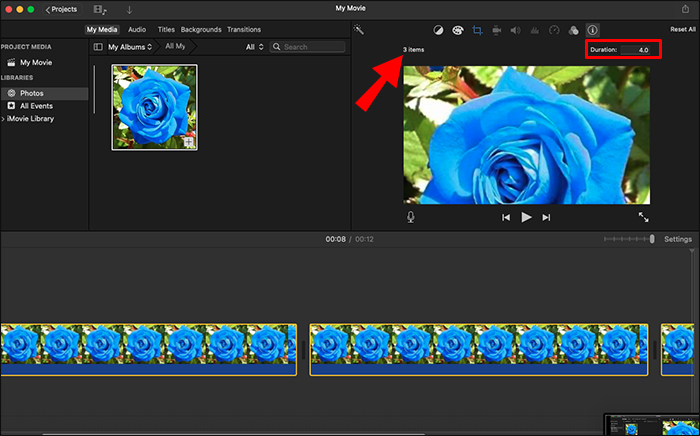
Task: Open the All filter dropdown
Action: 255,47
